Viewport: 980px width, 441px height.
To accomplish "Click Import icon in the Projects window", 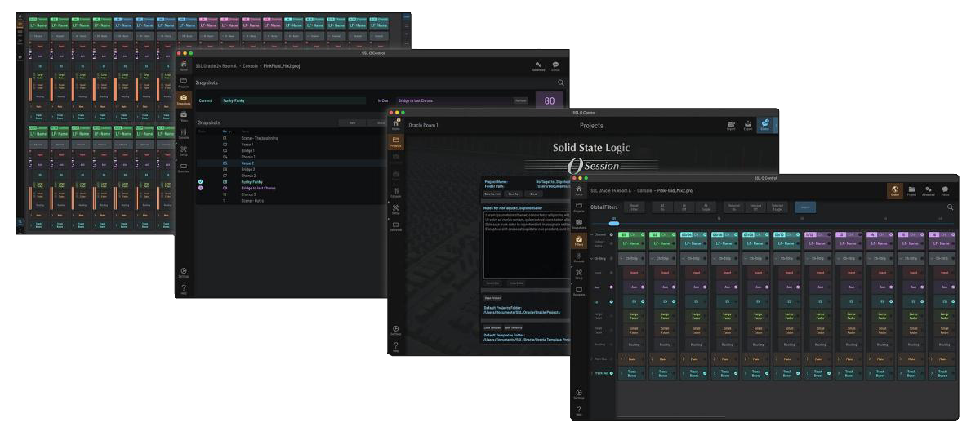I will pos(731,125).
